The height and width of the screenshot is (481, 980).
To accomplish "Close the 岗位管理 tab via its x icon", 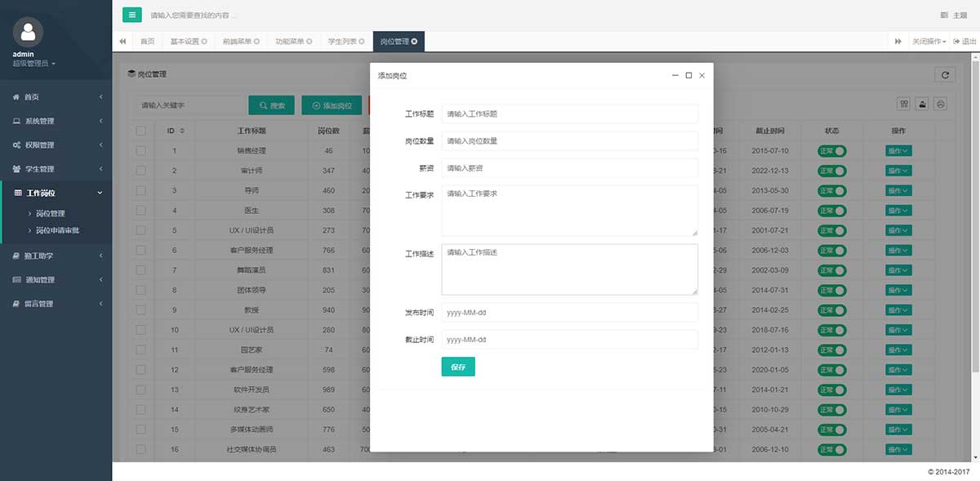I will (x=414, y=41).
